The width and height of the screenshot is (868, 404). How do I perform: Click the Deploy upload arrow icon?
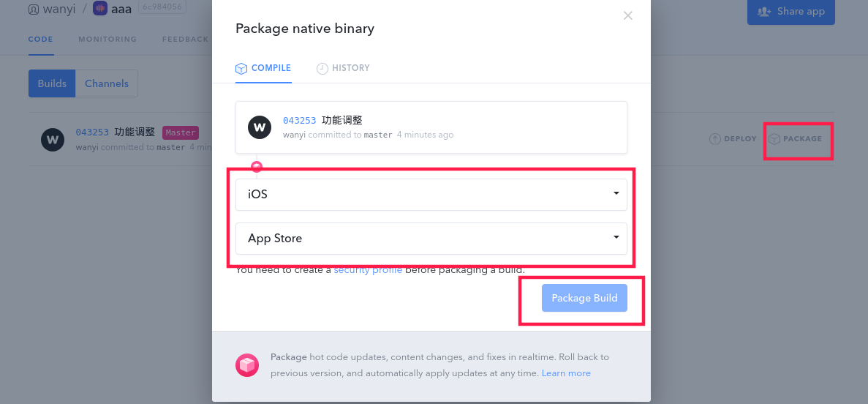click(x=715, y=138)
